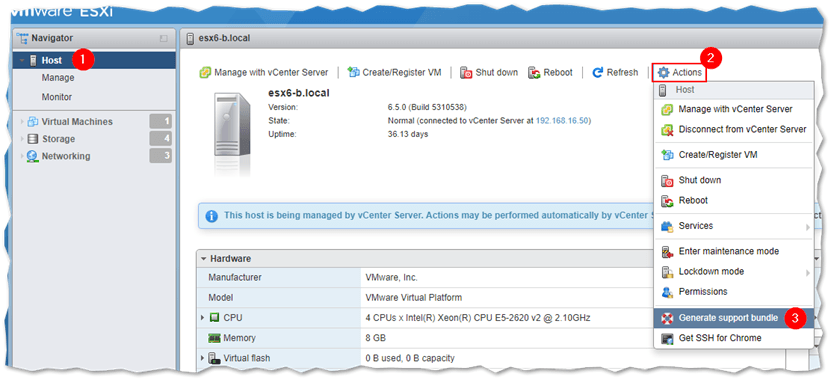The height and width of the screenshot is (380, 831).
Task: Minimize the Navigator panel via its corner icon
Action: click(164, 38)
